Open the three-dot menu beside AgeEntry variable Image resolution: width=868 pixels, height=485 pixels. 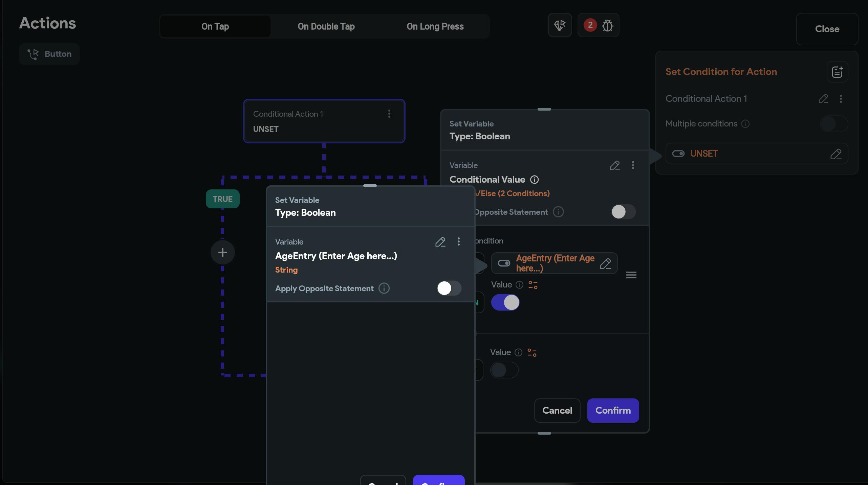pos(459,241)
